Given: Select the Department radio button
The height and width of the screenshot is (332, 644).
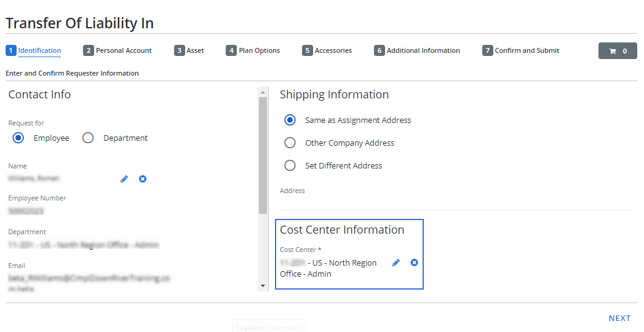Looking at the screenshot, I should click(x=88, y=138).
